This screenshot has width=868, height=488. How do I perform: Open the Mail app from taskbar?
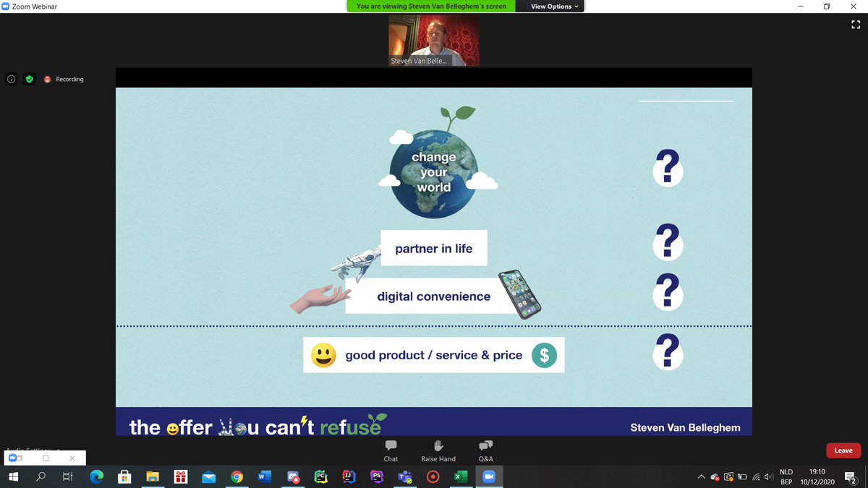pyautogui.click(x=208, y=476)
